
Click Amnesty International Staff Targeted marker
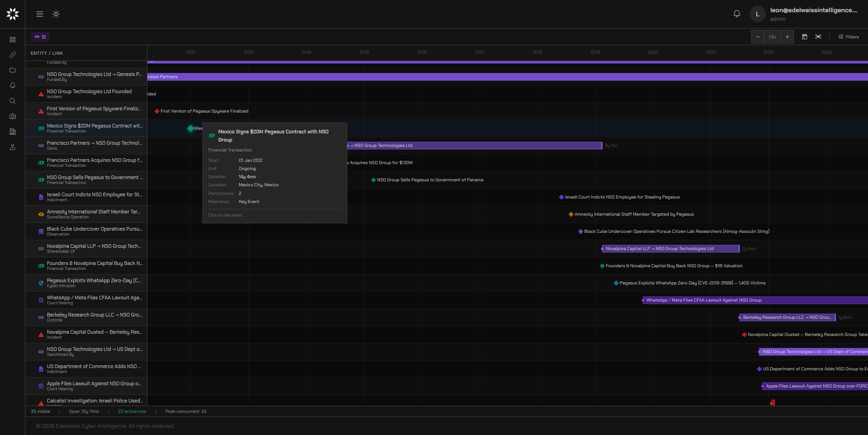pyautogui.click(x=571, y=214)
